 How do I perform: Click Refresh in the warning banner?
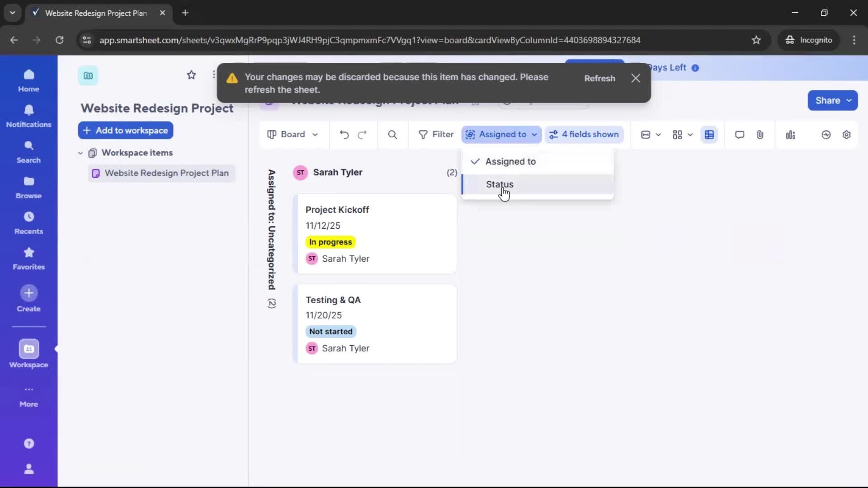coord(599,78)
